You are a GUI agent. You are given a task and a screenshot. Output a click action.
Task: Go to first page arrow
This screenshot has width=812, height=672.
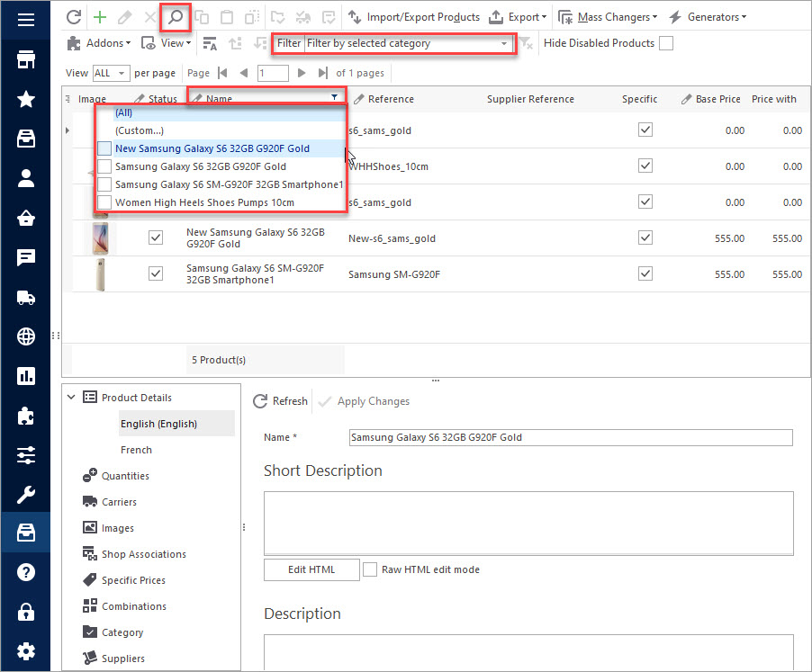point(222,73)
